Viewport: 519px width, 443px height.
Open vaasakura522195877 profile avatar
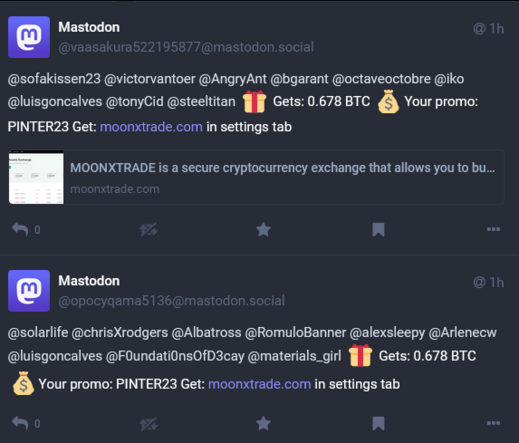[29, 37]
